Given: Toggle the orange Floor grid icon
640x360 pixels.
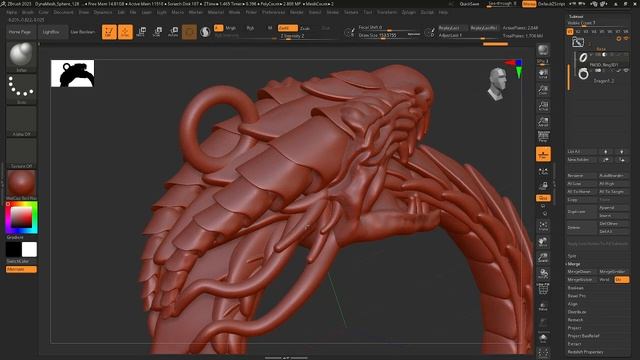Looking at the screenshot, I should [543, 154].
